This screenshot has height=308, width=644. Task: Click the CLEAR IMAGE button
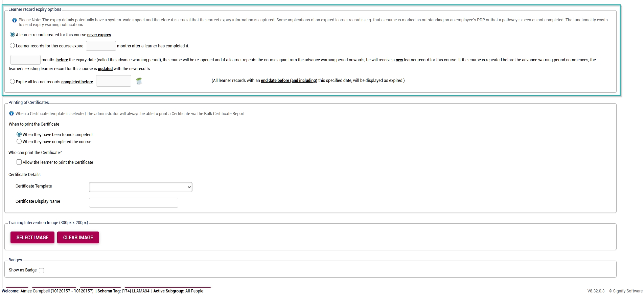(78, 237)
